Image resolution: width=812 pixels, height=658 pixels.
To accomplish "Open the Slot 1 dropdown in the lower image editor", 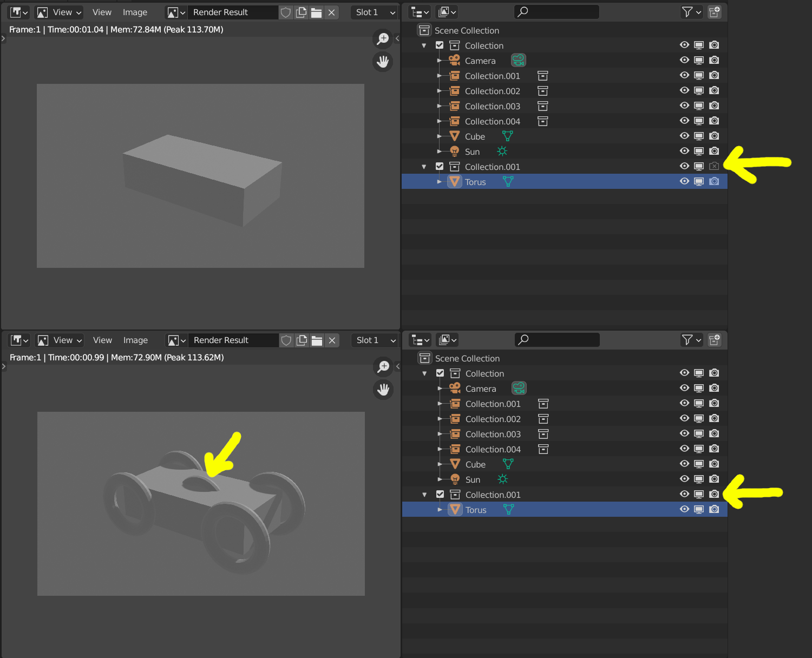I will 376,340.
